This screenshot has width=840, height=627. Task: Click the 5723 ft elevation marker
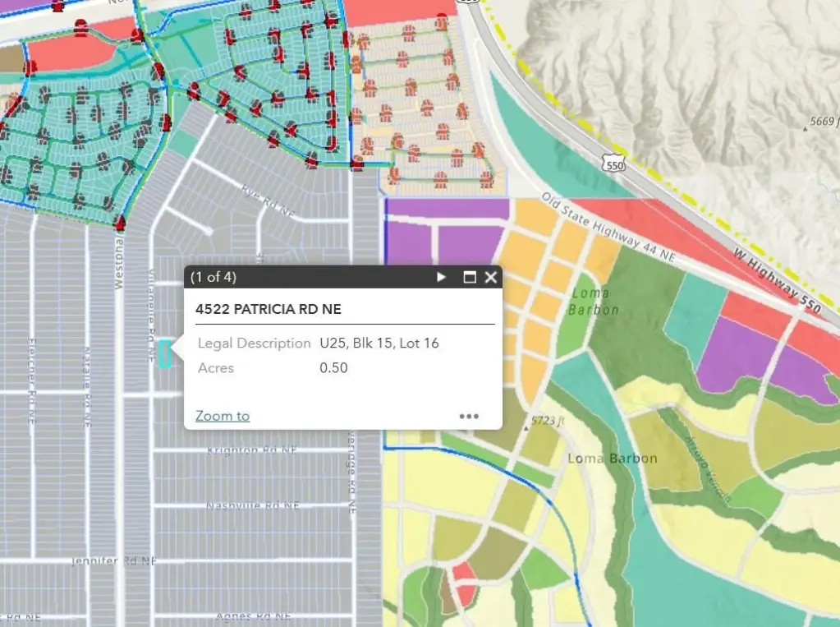point(527,428)
